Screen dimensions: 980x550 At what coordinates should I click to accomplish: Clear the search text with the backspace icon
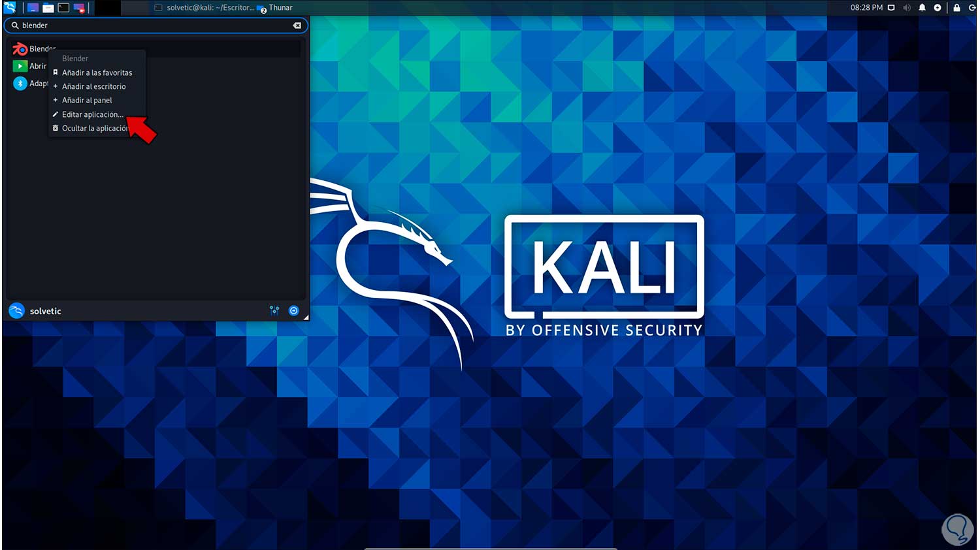click(297, 25)
